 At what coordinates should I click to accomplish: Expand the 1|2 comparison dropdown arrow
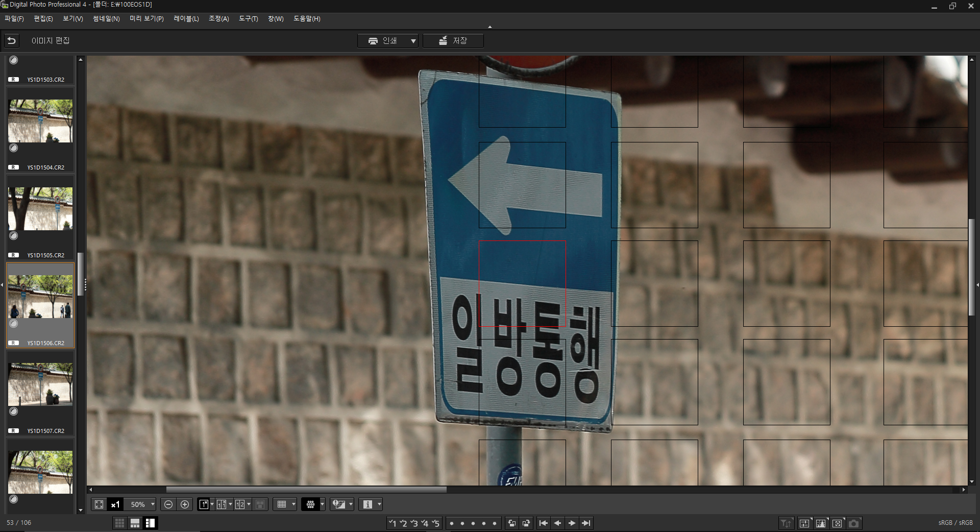tap(249, 504)
